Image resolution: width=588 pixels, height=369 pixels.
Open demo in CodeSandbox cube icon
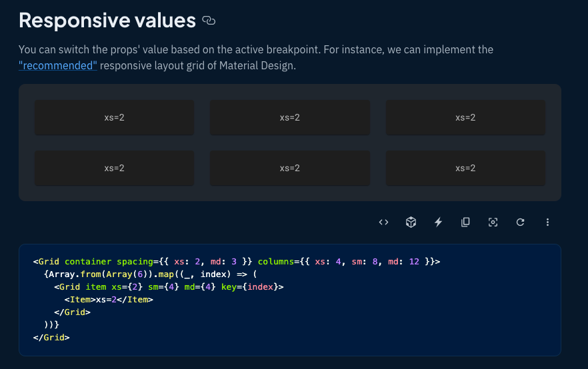pyautogui.click(x=411, y=222)
